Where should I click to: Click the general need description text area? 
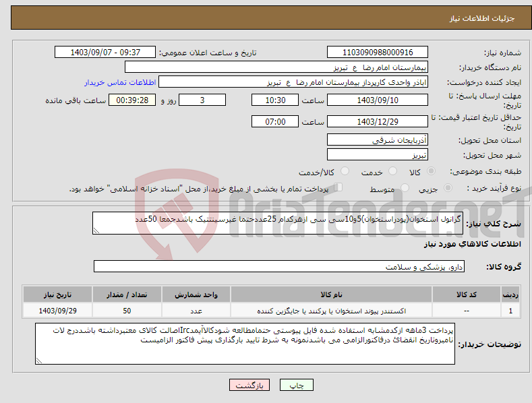(x=278, y=223)
